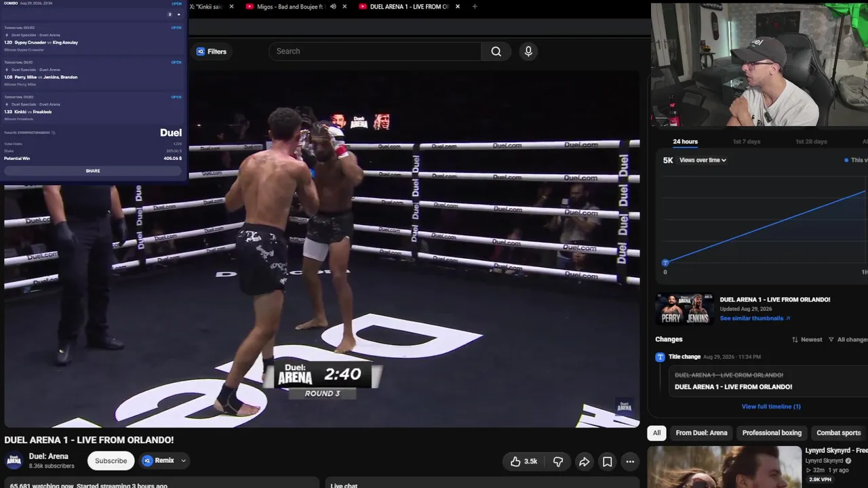Click into the YouTube Search field
Screen dimensions: 868x488
pyautogui.click(x=375, y=52)
